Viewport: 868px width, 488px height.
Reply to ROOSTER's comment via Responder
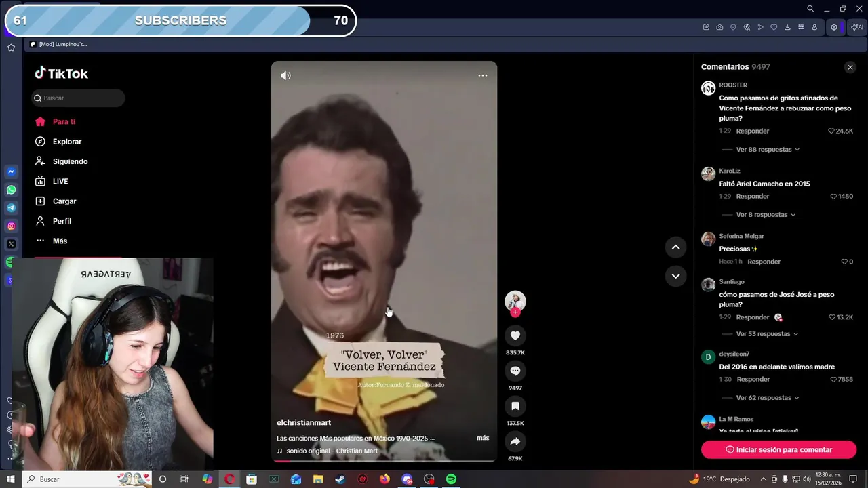pos(753,131)
